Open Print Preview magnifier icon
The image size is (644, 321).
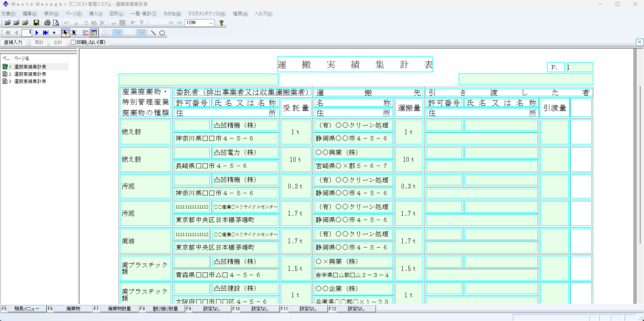pos(56,23)
